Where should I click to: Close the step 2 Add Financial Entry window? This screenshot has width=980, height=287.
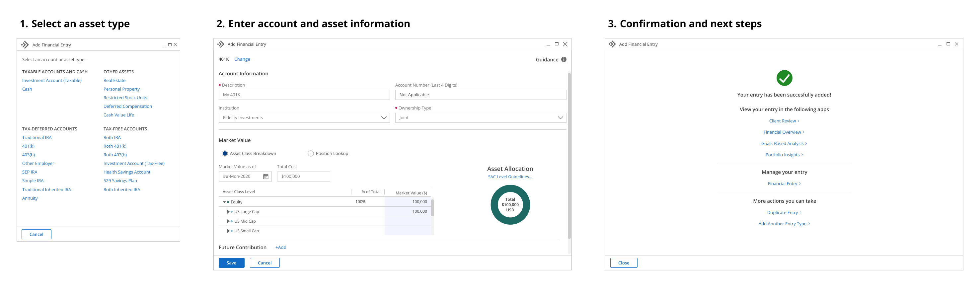coord(565,44)
